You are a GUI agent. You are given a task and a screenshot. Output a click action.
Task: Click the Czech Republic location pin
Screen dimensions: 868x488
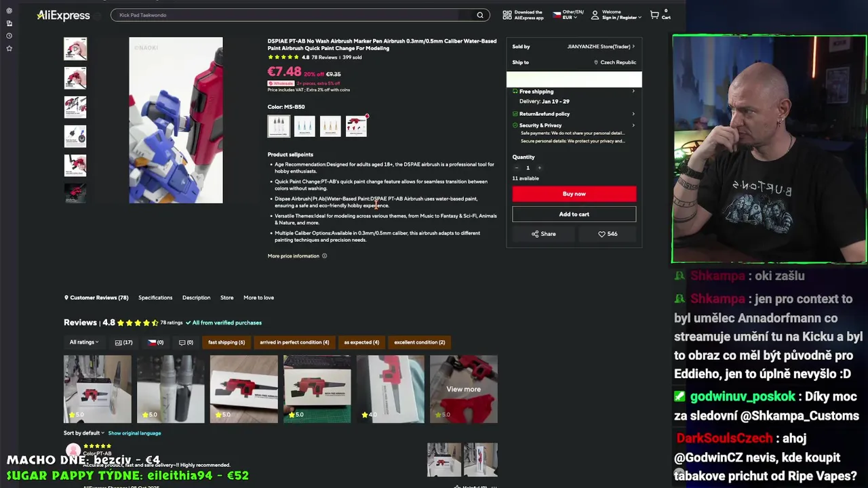point(596,62)
